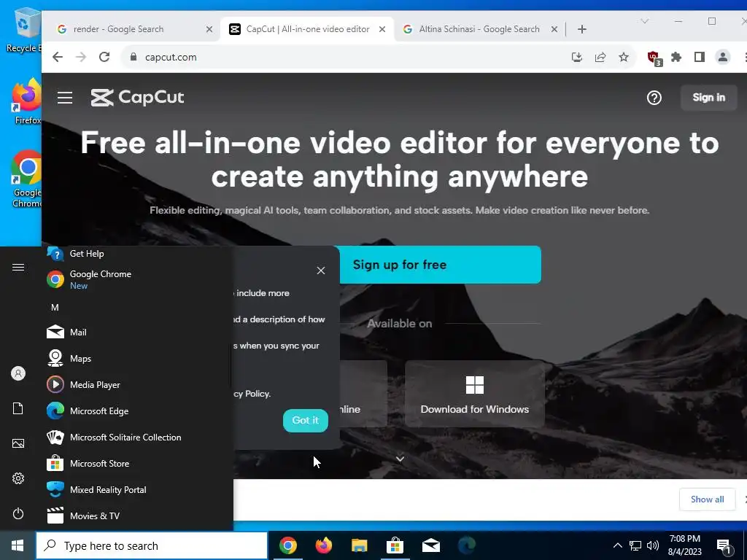Reload the CapCut page
The image size is (747, 560).
[104, 57]
